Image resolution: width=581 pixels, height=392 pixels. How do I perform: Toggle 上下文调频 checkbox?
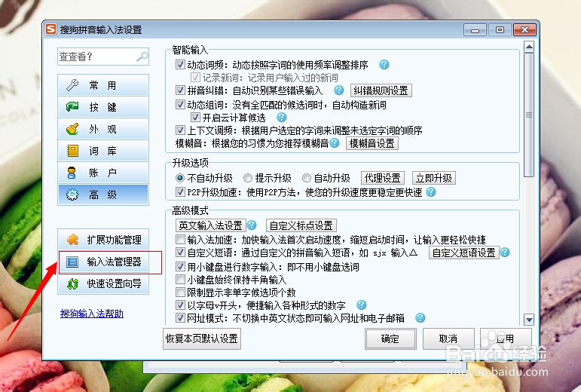(x=180, y=130)
